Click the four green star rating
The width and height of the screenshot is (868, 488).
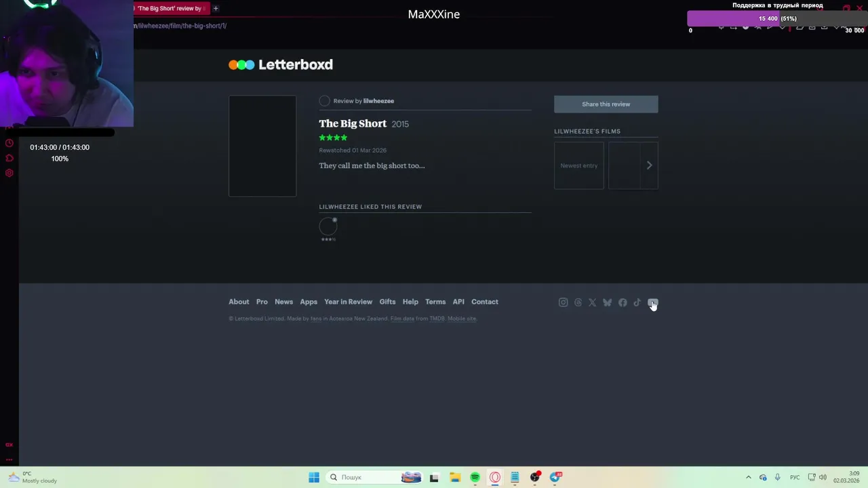click(333, 138)
